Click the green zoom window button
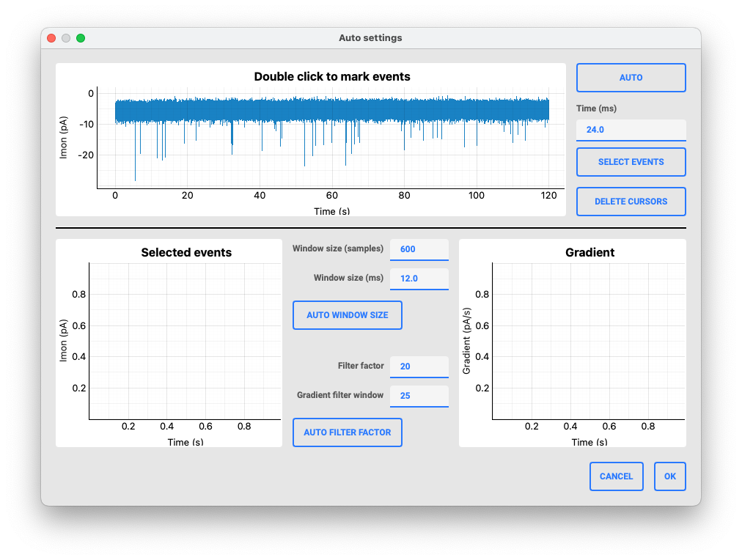 click(81, 38)
